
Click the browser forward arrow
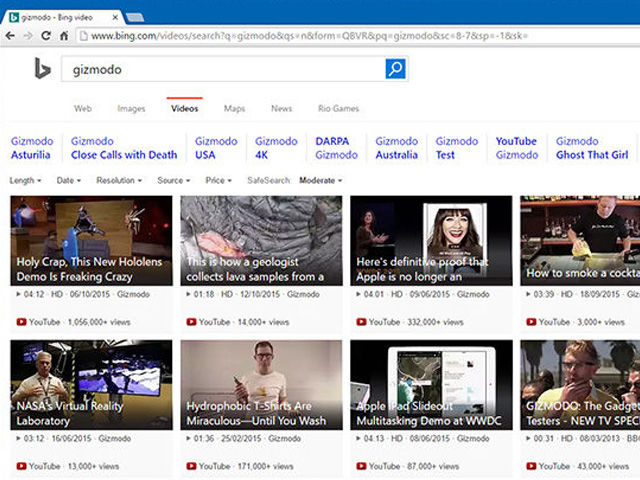click(28, 35)
